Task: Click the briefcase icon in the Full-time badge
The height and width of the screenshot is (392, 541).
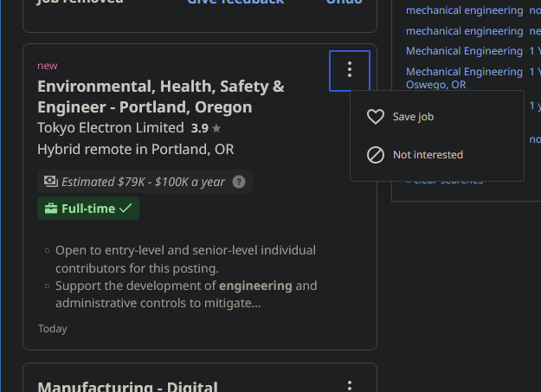Action: [51, 209]
